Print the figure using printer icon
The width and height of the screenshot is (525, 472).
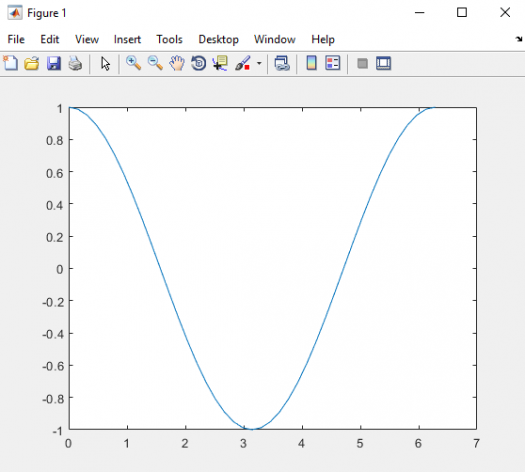pyautogui.click(x=75, y=63)
